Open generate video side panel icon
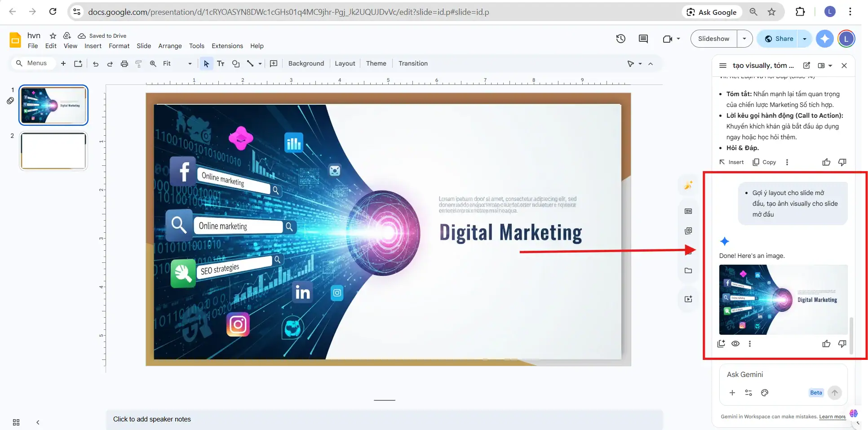This screenshot has width=868, height=430. [688, 299]
